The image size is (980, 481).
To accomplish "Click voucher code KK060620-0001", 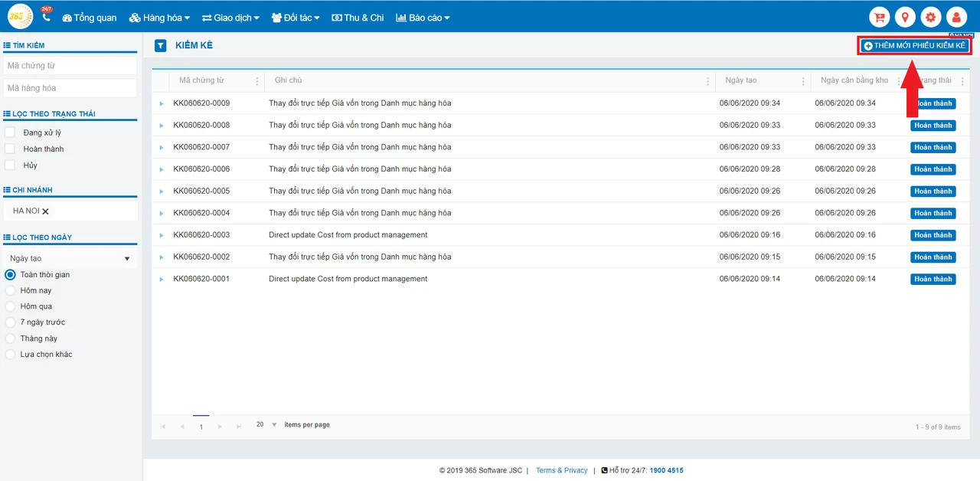I will [201, 279].
